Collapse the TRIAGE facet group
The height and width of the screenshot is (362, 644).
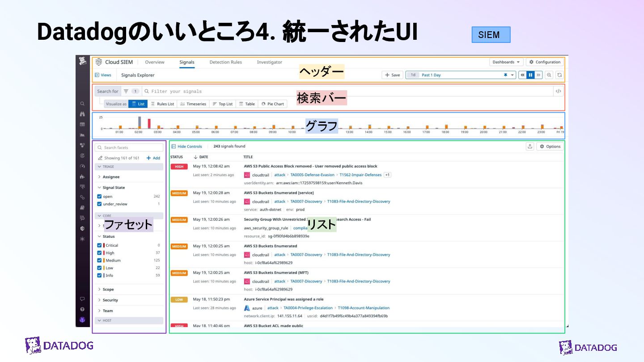[129, 167]
